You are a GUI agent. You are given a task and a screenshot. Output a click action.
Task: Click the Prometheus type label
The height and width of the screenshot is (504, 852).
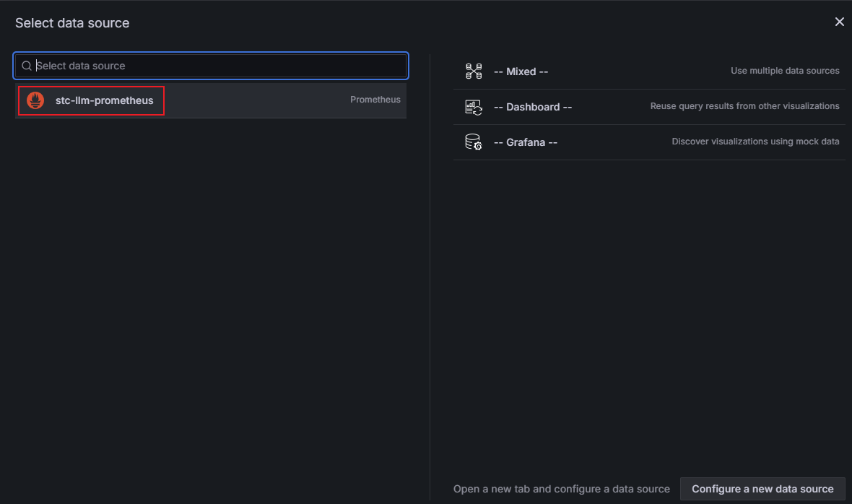coord(375,100)
